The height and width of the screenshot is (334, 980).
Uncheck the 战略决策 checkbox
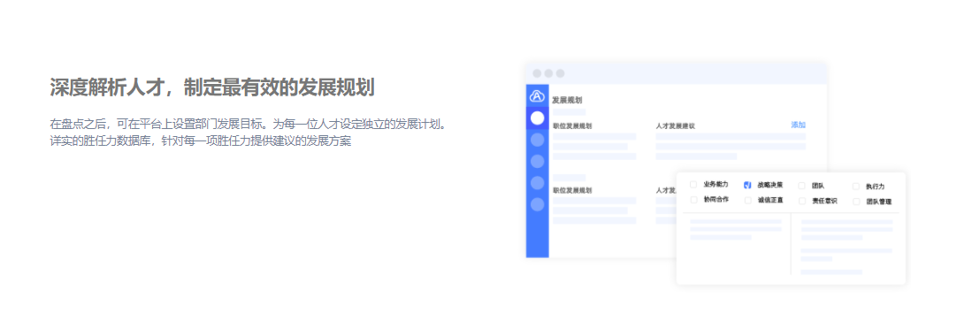[747, 185]
